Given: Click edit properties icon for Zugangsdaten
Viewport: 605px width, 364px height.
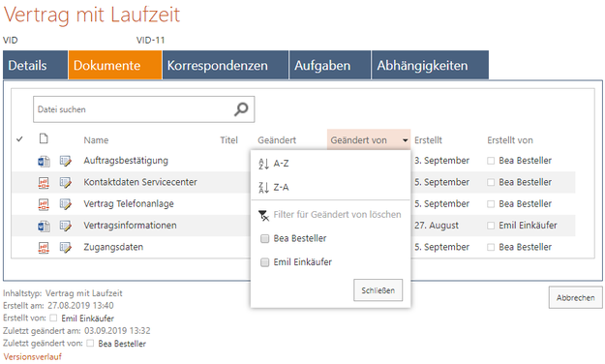Looking at the screenshot, I should 66,248.
